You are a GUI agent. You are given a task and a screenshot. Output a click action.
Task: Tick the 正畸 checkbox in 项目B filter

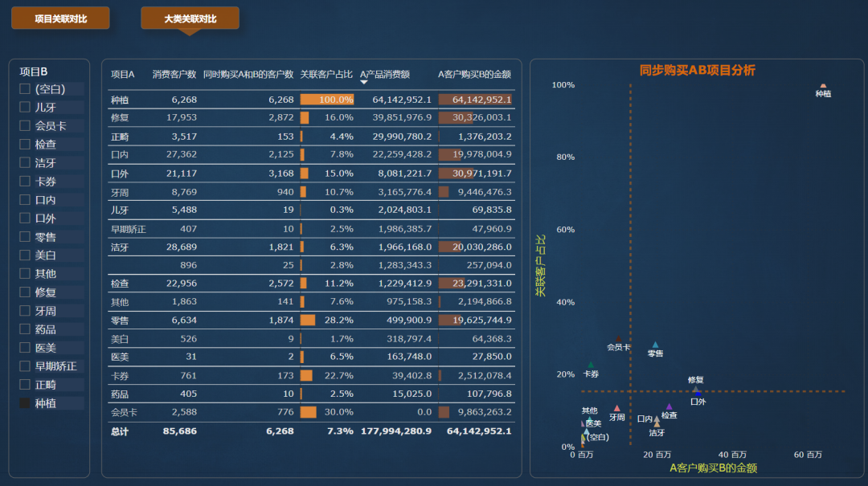[24, 384]
